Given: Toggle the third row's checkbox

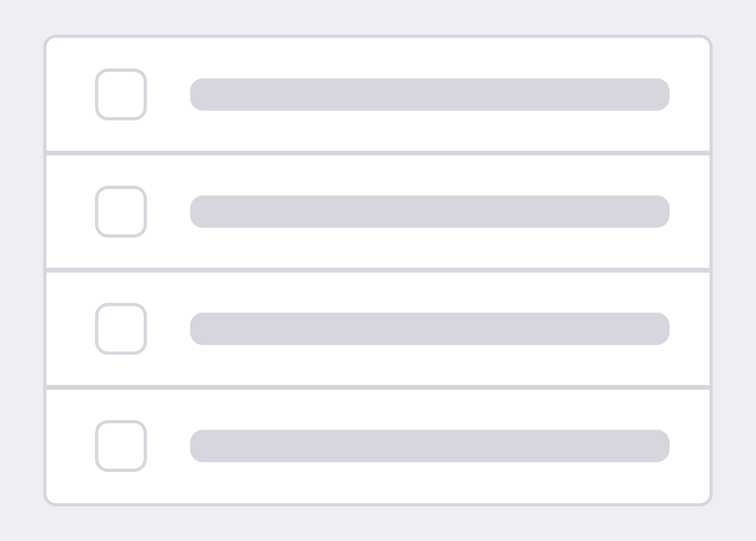Looking at the screenshot, I should 121,329.
